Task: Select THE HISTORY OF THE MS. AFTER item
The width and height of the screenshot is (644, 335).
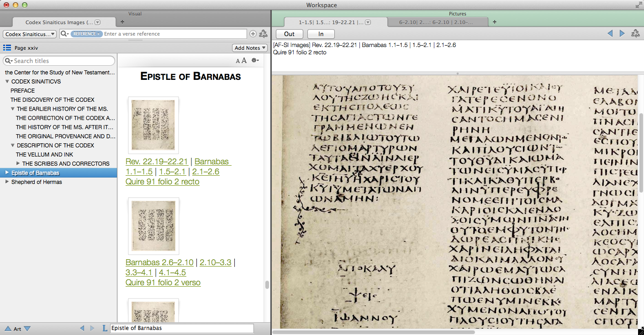Action: point(65,127)
